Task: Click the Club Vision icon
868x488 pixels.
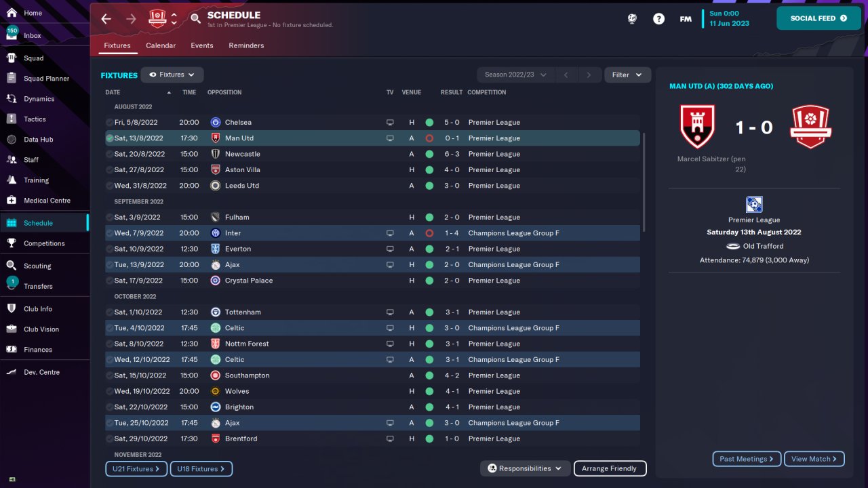Action: pyautogui.click(x=12, y=329)
